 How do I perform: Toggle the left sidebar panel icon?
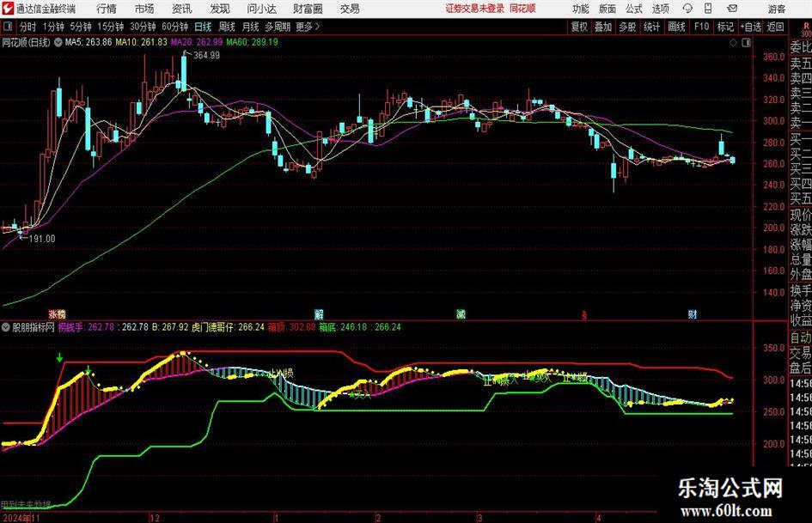pos(8,27)
